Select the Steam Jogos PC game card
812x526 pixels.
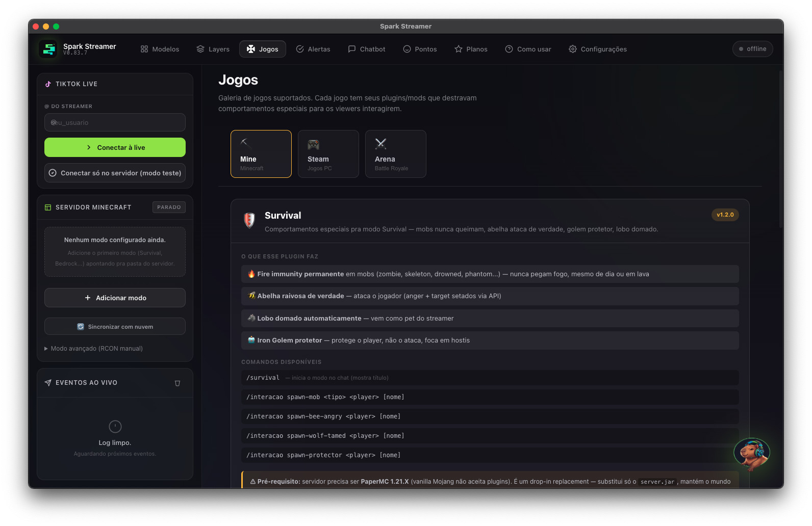(328, 154)
